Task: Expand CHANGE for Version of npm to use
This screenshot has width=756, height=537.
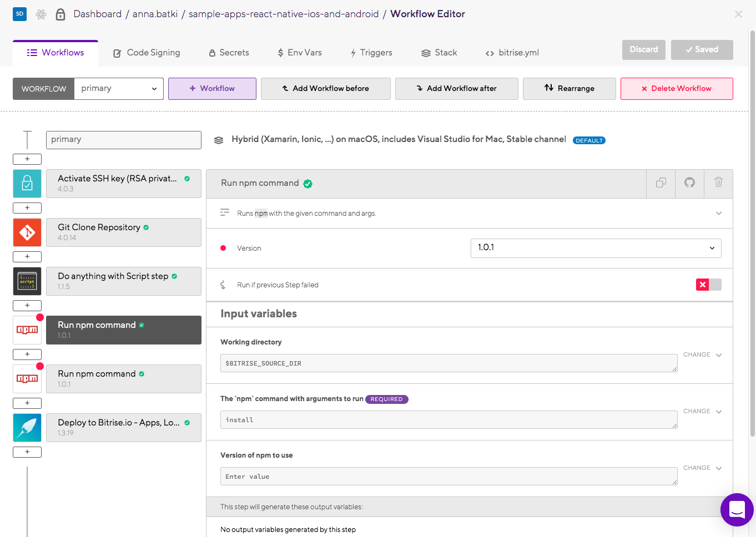Action: 703,468
